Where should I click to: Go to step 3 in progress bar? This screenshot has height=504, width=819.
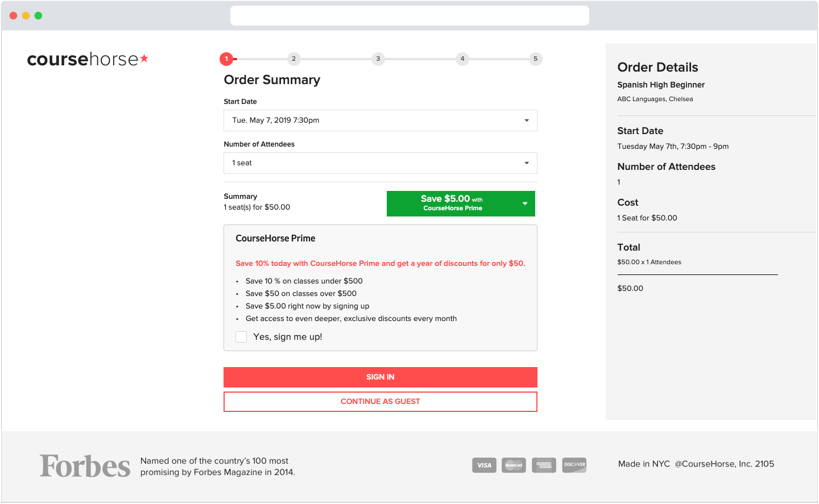pyautogui.click(x=378, y=59)
